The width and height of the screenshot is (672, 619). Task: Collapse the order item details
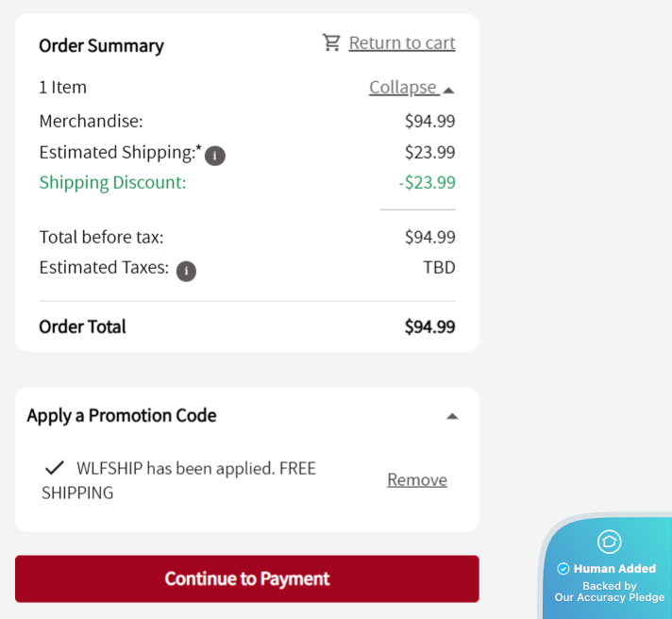(404, 88)
